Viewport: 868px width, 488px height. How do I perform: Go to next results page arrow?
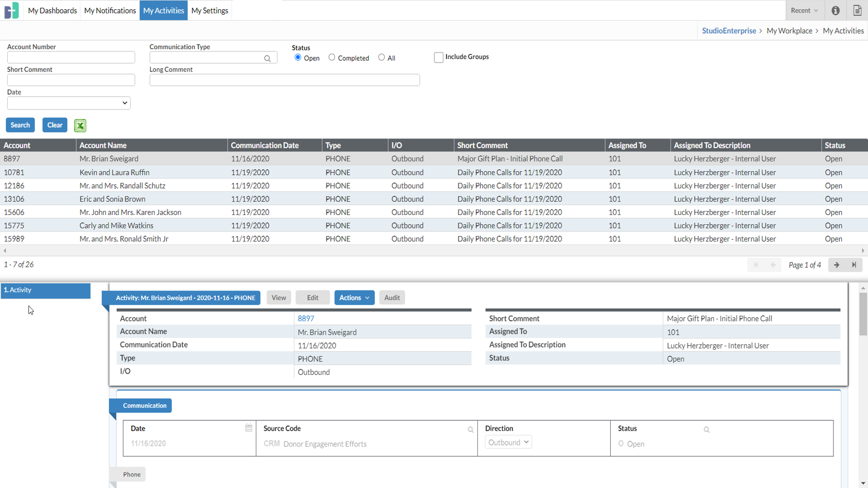(837, 265)
